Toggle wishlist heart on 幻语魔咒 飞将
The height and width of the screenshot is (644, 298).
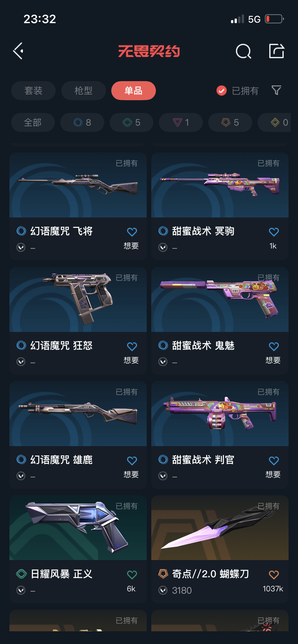tap(132, 232)
